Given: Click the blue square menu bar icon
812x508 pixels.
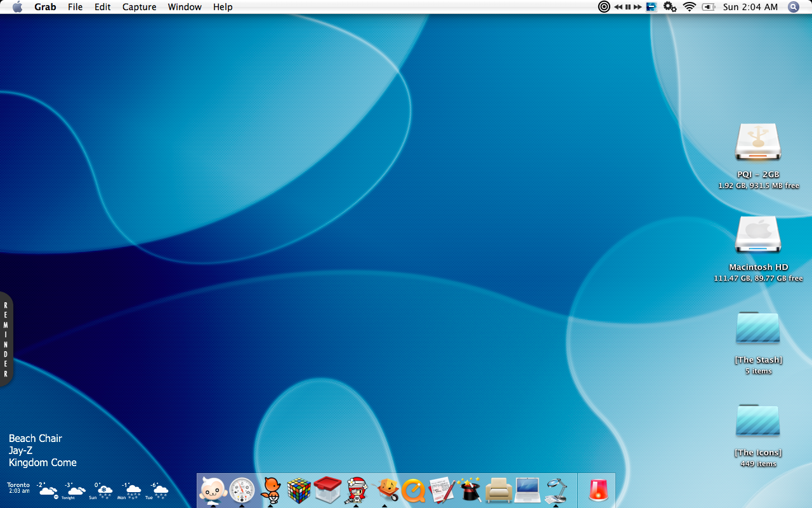Looking at the screenshot, I should (652, 7).
